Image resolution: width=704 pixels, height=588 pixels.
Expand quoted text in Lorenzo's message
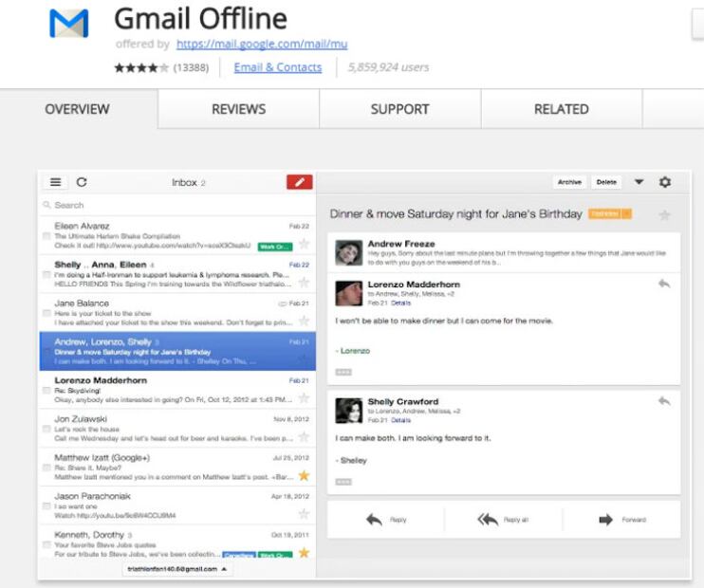343,372
